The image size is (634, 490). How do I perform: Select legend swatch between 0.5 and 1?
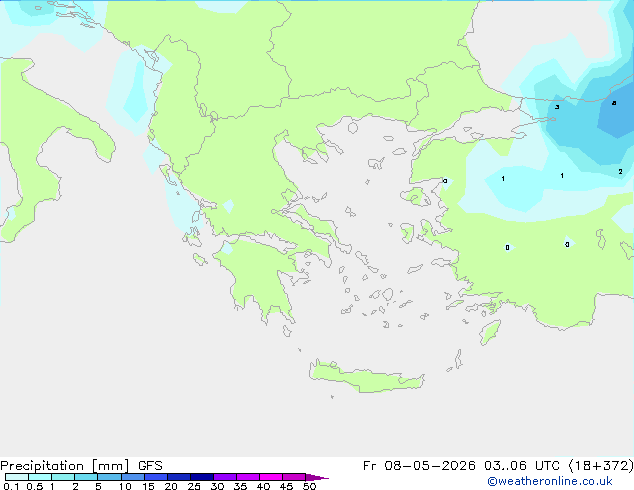40,477
